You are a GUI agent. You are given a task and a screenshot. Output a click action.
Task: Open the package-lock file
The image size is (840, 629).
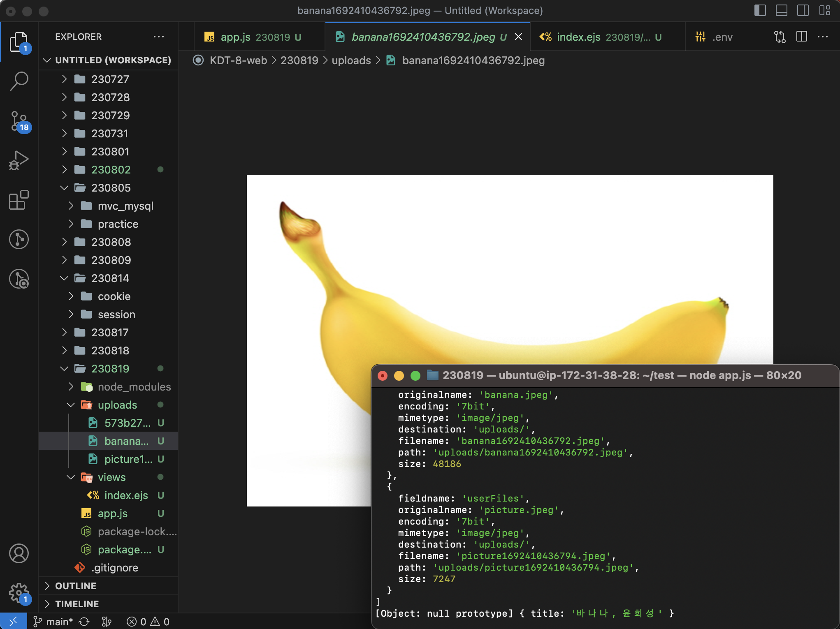coord(108,531)
